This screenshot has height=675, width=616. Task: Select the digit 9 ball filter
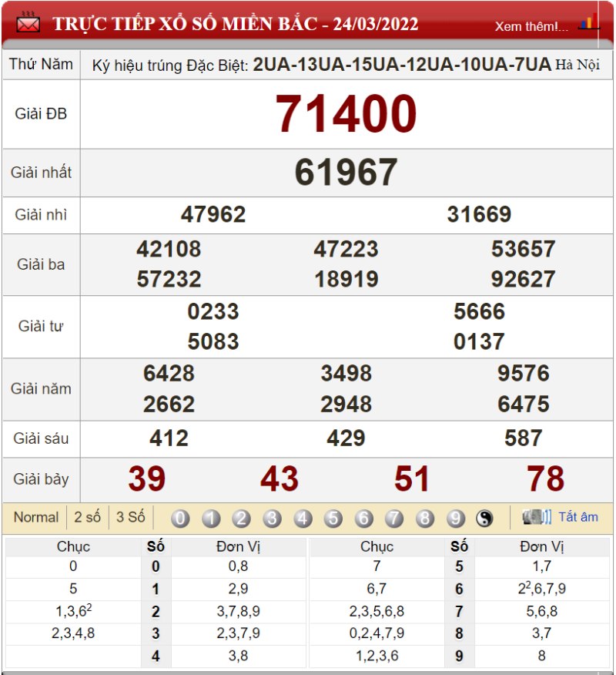(455, 519)
